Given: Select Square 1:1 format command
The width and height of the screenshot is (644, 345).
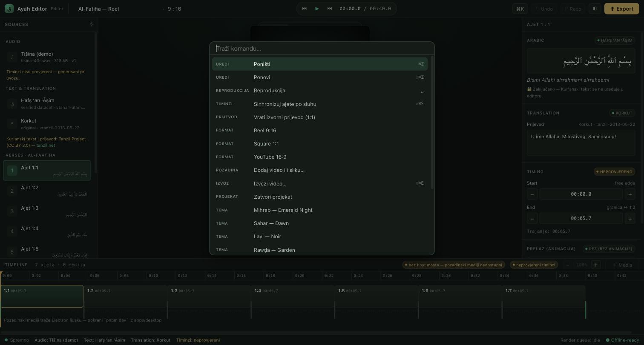Looking at the screenshot, I should tap(319, 144).
